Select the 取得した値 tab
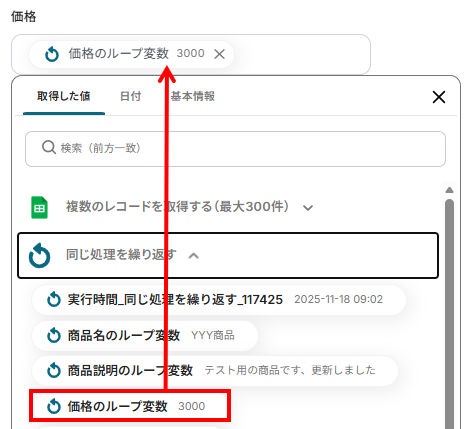470x429 pixels. pyautogui.click(x=64, y=96)
